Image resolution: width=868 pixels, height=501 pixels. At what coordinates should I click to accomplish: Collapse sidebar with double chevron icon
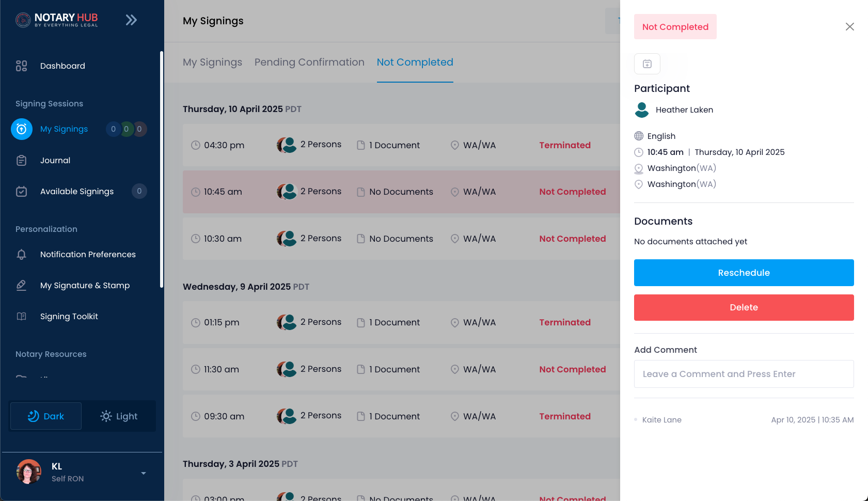pyautogui.click(x=131, y=20)
